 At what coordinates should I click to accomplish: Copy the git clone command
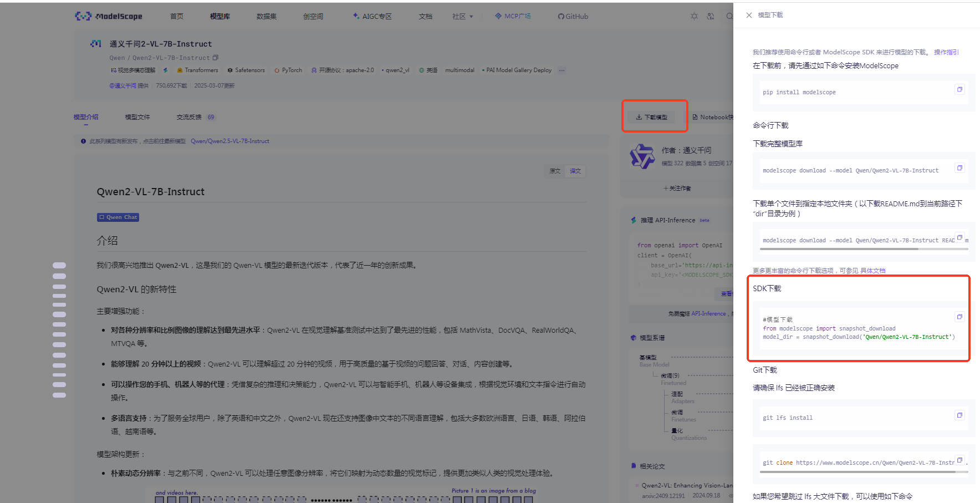pyautogui.click(x=959, y=460)
